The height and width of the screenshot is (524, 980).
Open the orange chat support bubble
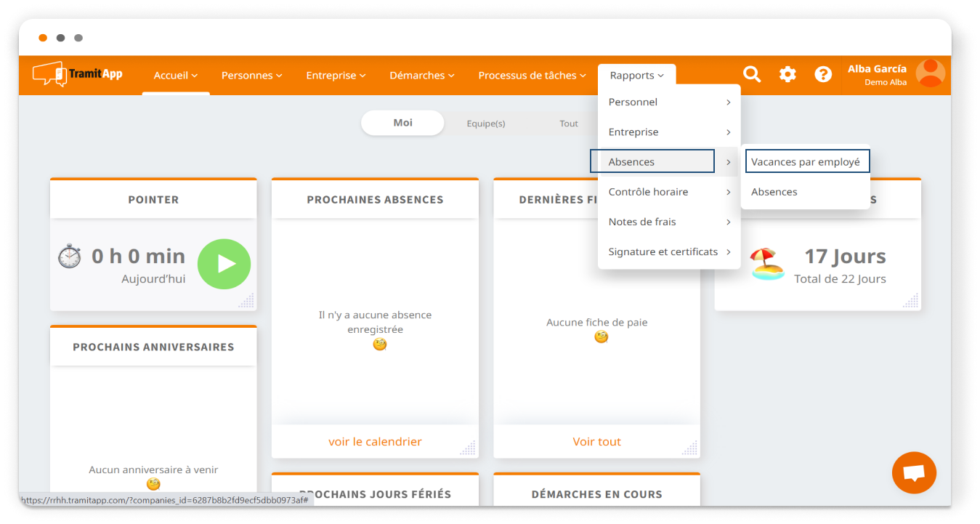tap(914, 473)
